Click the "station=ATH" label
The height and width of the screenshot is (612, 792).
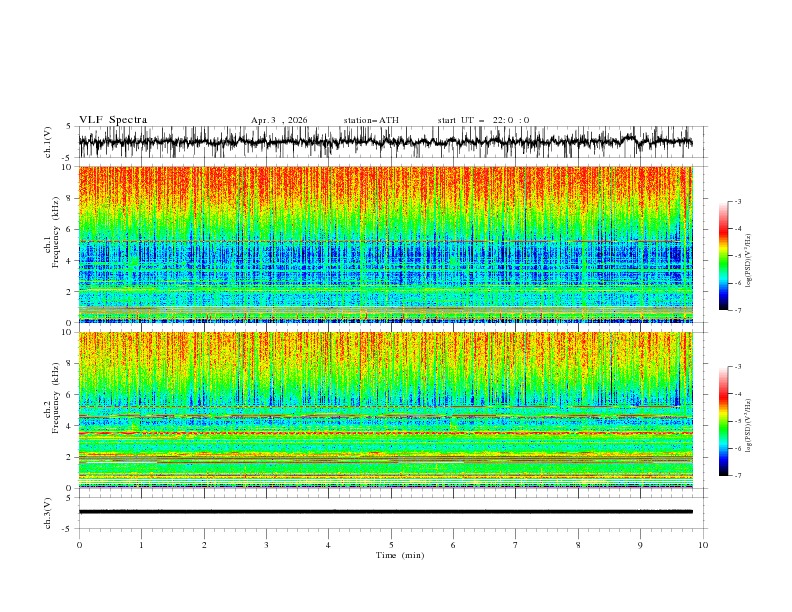[x=371, y=120]
